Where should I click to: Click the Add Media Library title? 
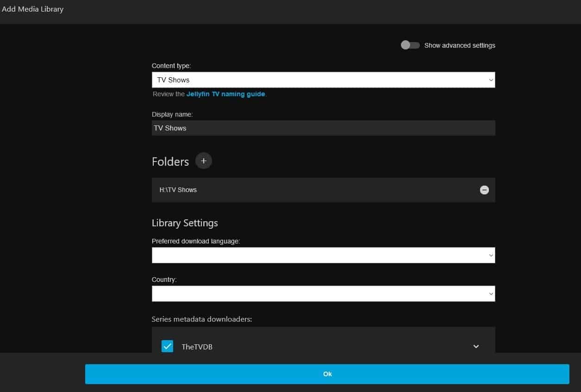click(32, 9)
